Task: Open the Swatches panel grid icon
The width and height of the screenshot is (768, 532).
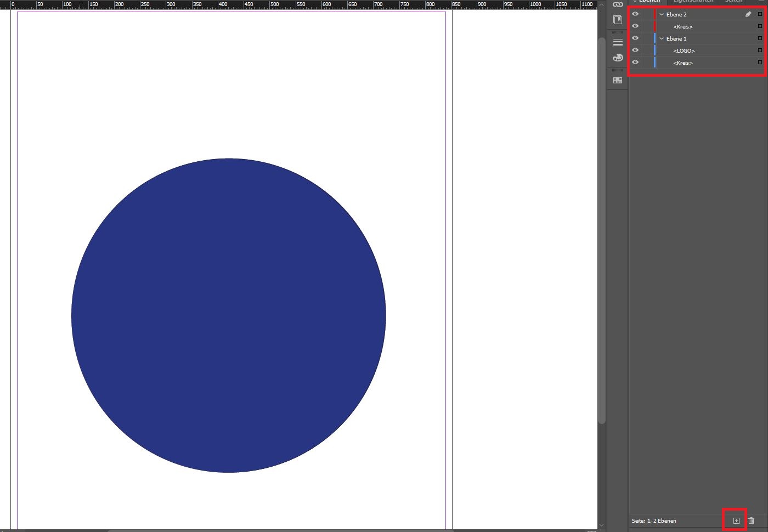Action: click(618, 80)
